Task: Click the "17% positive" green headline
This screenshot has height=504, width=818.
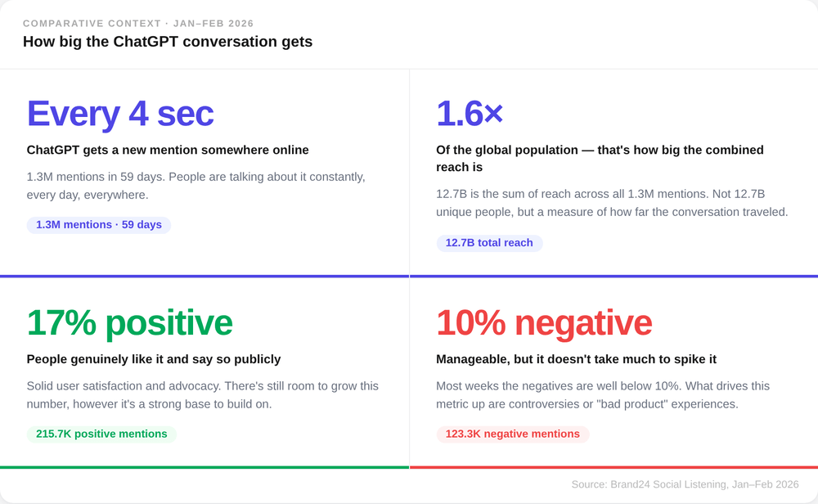Action: (129, 322)
